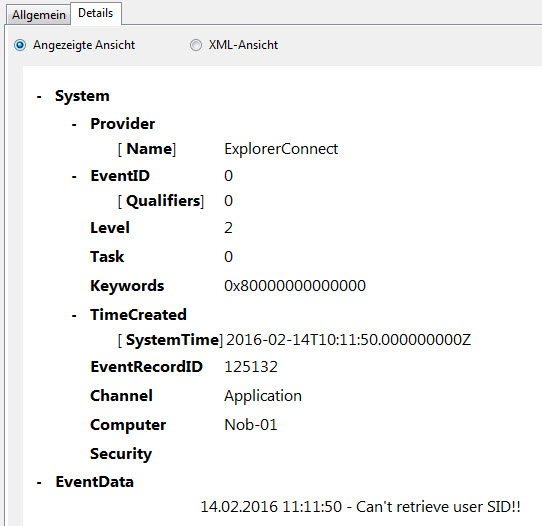
Task: Select the Application channel value
Action: pos(263,396)
